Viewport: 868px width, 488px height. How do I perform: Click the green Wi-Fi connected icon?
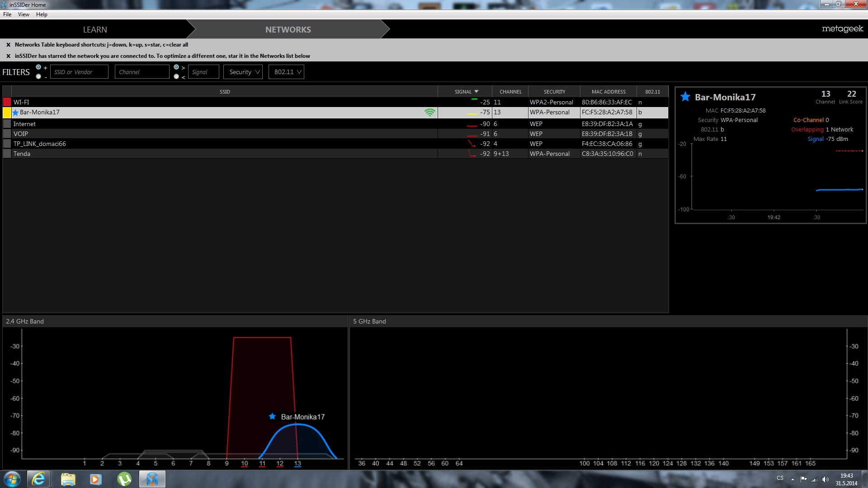click(x=429, y=113)
